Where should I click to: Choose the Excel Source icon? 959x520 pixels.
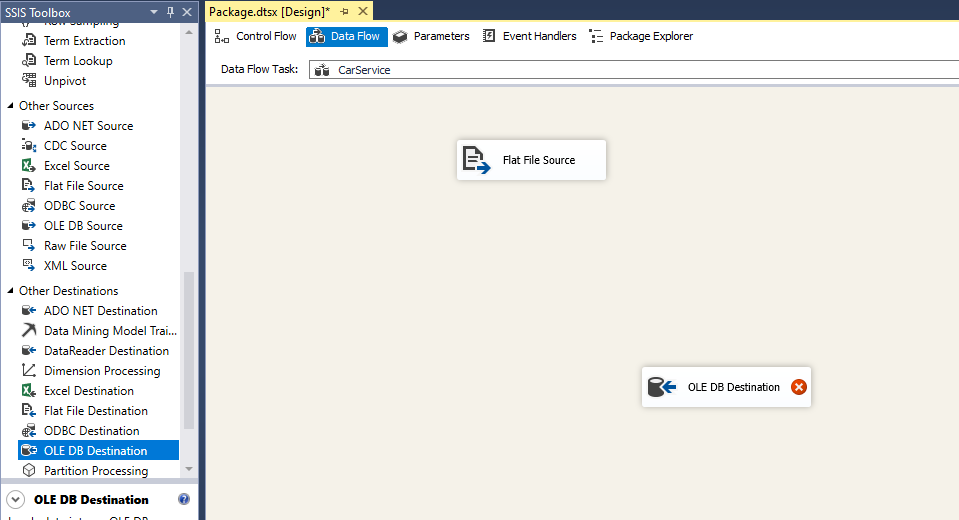click(29, 165)
